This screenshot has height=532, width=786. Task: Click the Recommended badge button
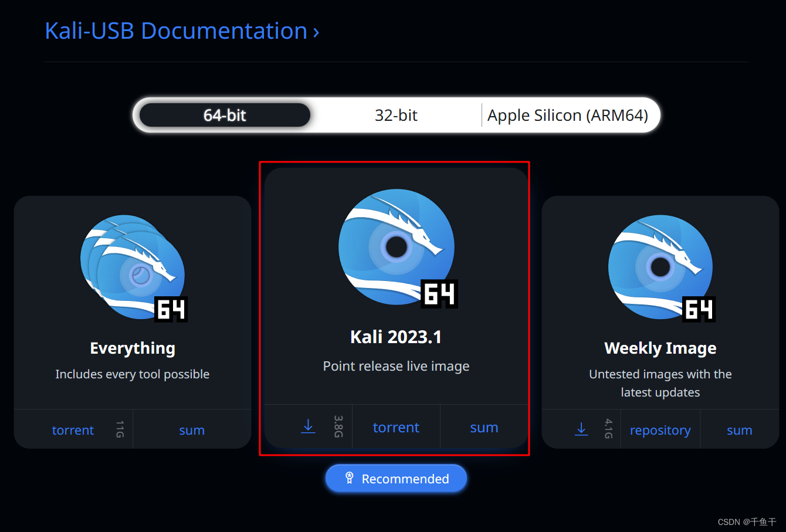[396, 479]
